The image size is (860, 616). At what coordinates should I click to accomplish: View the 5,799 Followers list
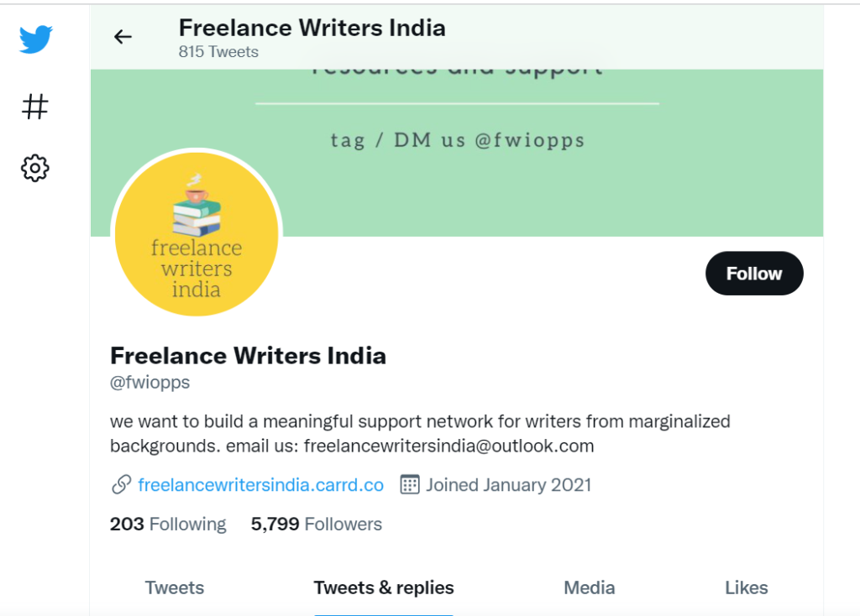[316, 525]
